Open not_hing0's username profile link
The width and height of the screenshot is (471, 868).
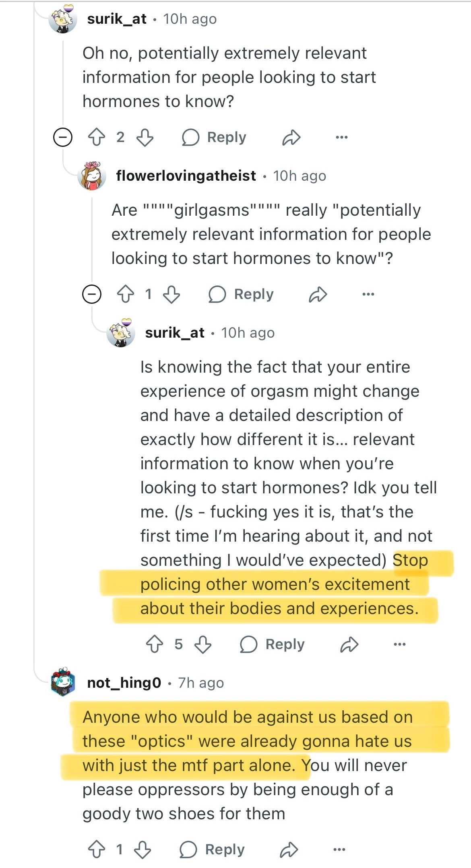pyautogui.click(x=124, y=683)
